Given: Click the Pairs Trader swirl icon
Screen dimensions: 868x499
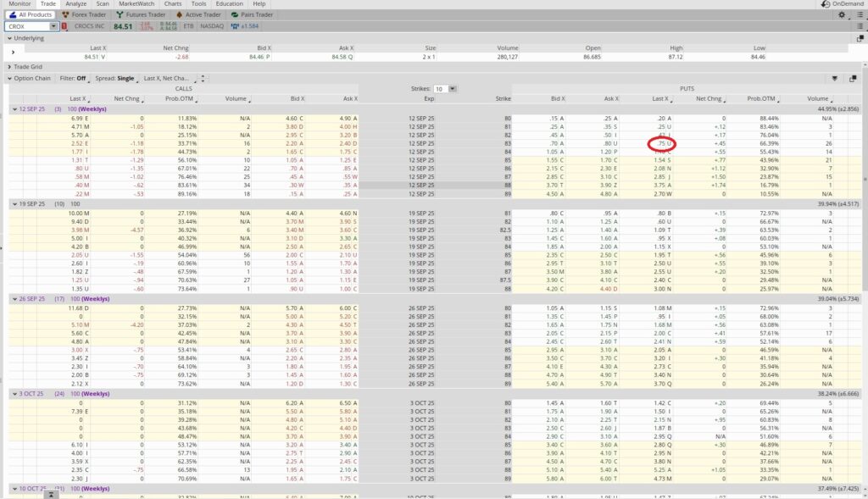Looking at the screenshot, I should (236, 14).
